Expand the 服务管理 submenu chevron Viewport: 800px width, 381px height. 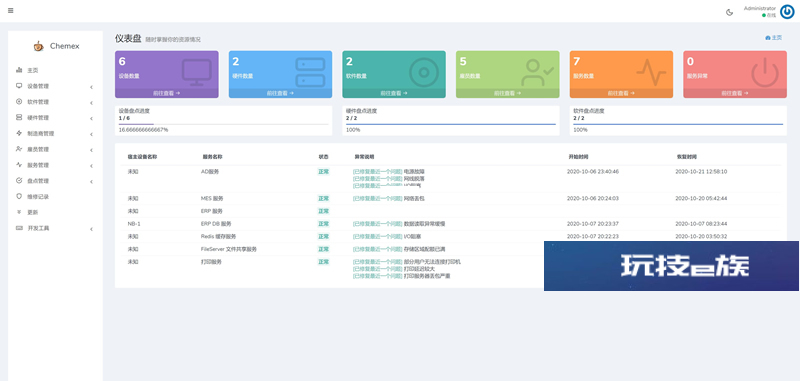pos(91,166)
